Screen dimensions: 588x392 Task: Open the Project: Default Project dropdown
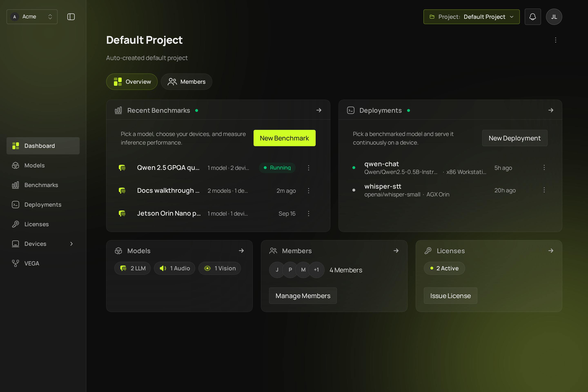point(471,17)
